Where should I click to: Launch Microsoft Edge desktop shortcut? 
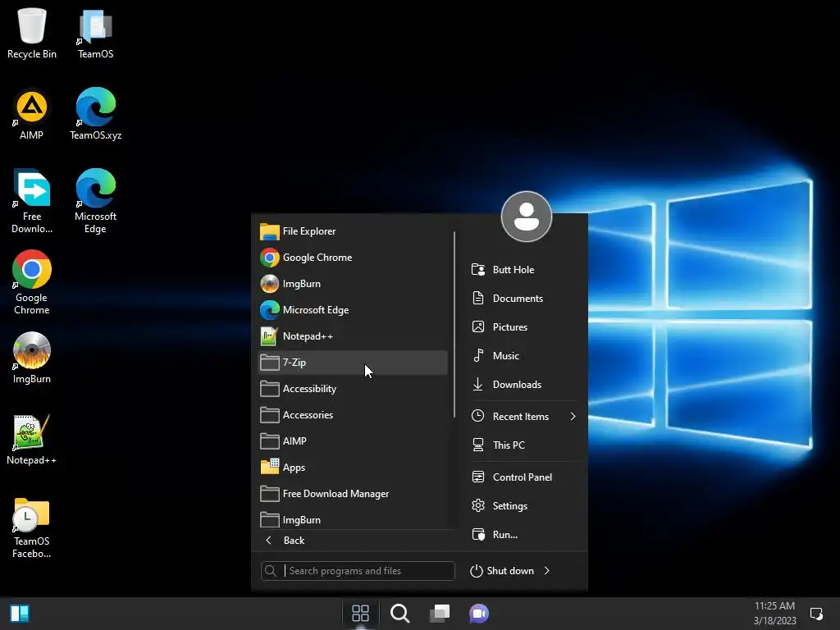(95, 202)
